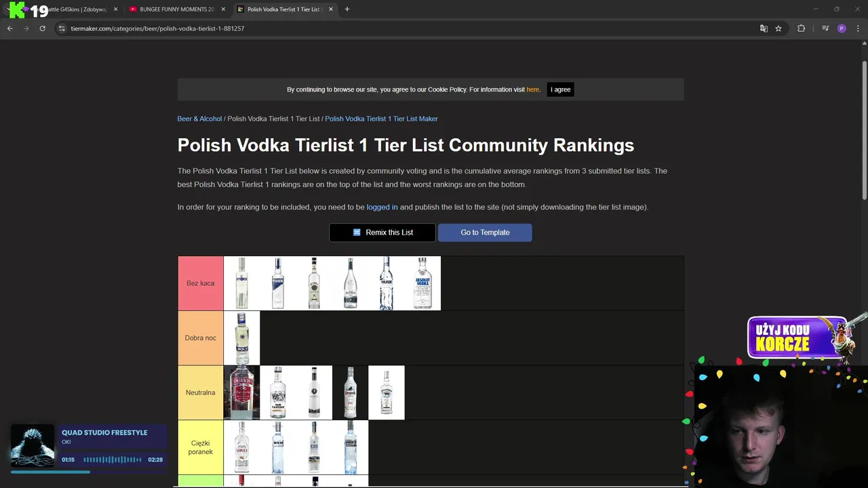Image resolution: width=868 pixels, height=488 pixels.
Task: Select the Absolut Vodka bottle image
Action: (422, 283)
